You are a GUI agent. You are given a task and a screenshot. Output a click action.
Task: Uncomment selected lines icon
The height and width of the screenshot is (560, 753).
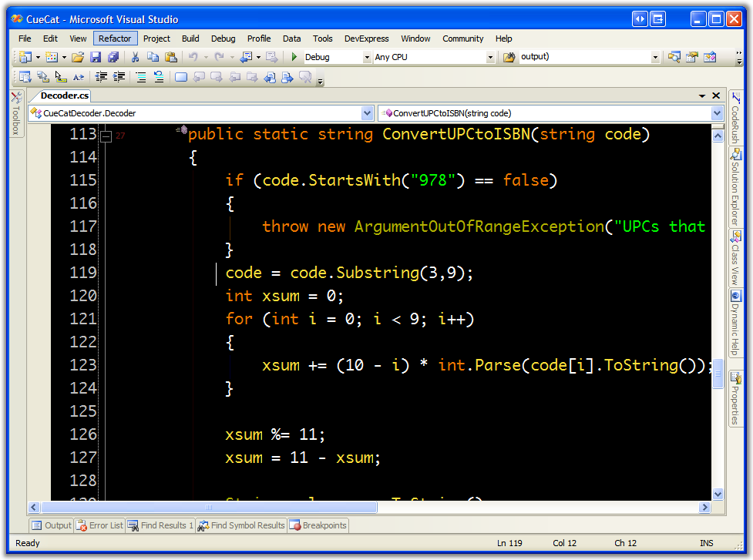coord(159,77)
